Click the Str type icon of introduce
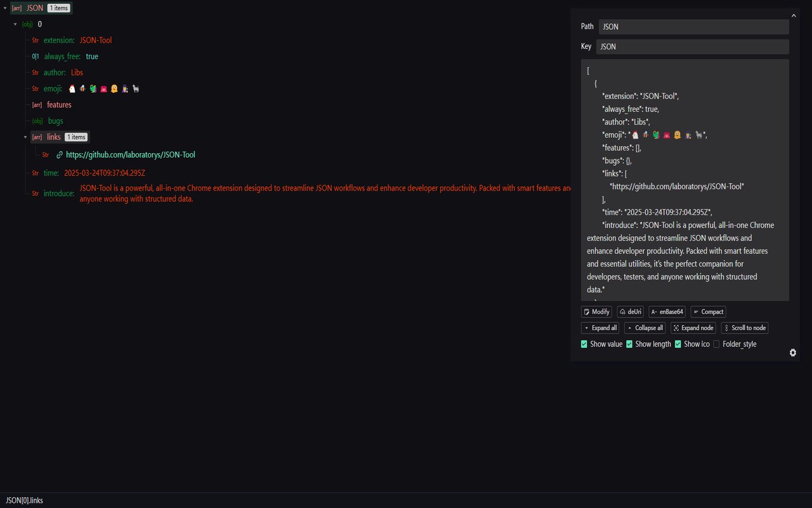 point(36,194)
